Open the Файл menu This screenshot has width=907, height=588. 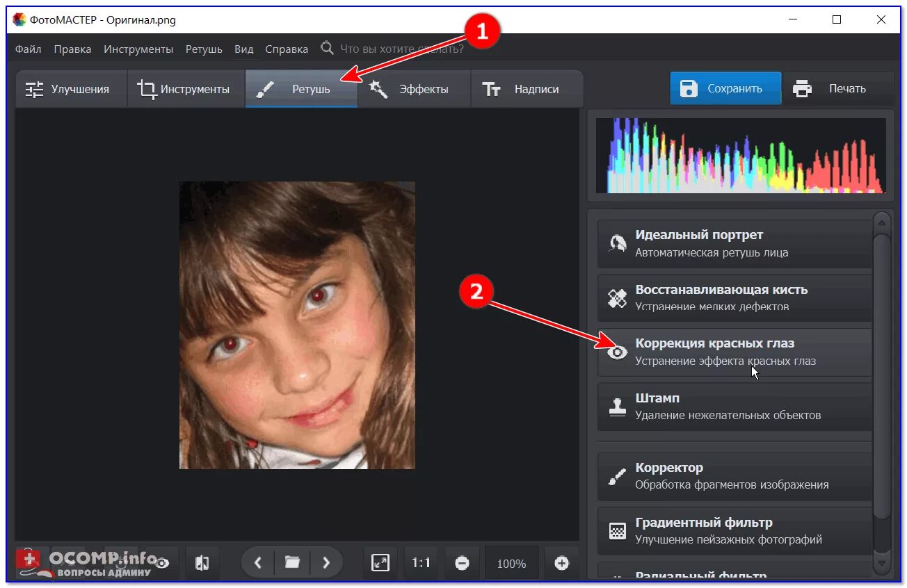(28, 49)
